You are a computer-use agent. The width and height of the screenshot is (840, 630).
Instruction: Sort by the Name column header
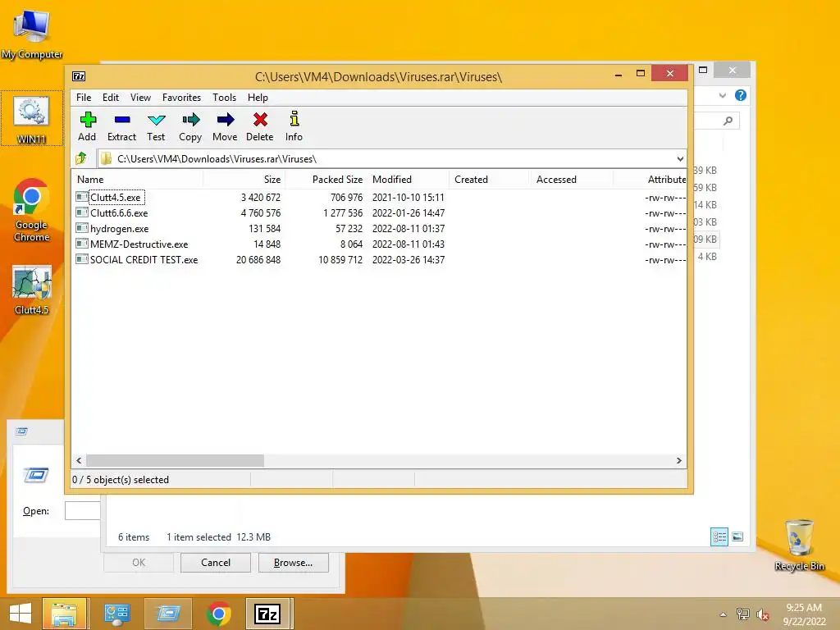137,180
